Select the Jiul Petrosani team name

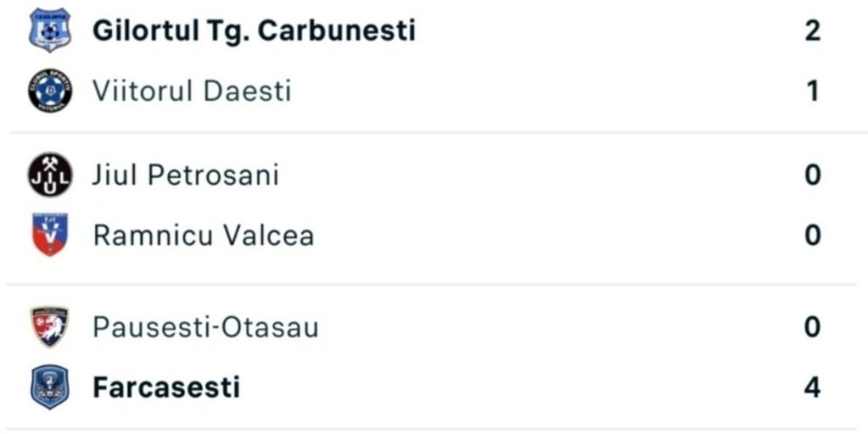(x=186, y=175)
